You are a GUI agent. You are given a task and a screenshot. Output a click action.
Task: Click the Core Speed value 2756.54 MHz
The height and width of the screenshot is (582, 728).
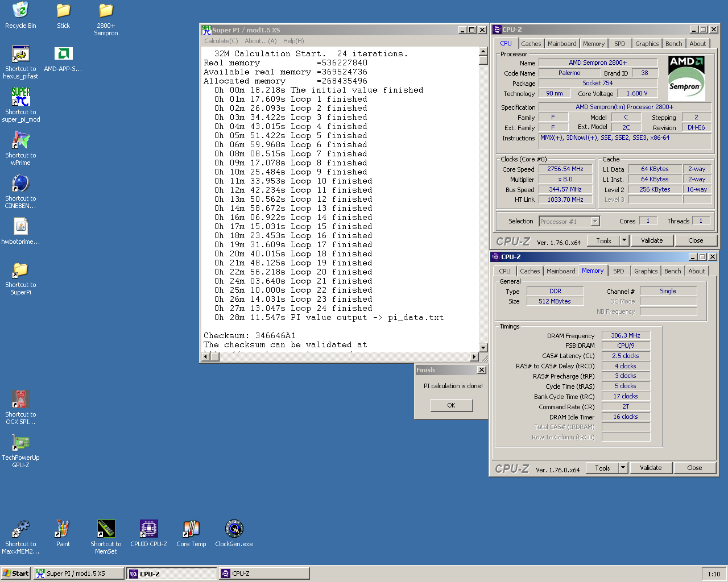pyautogui.click(x=565, y=169)
